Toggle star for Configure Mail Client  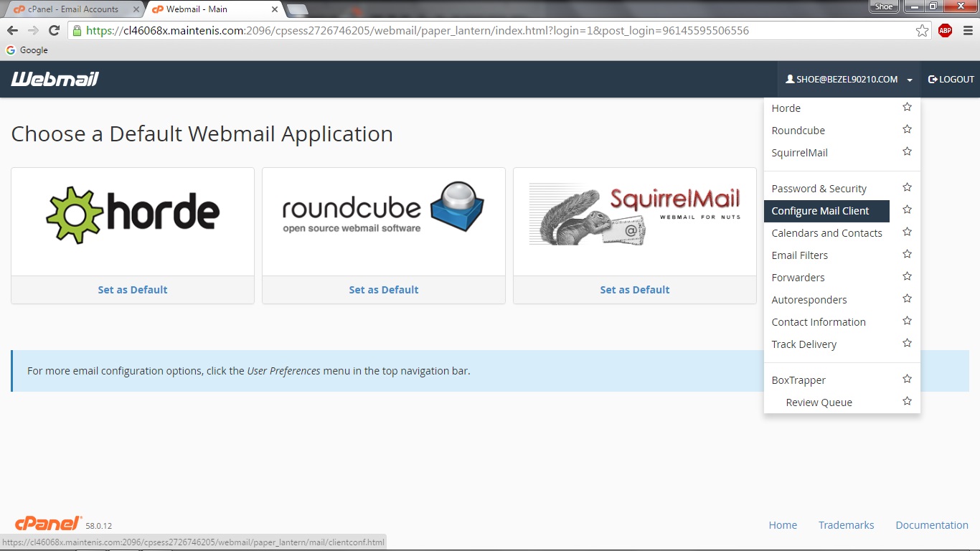pos(907,209)
